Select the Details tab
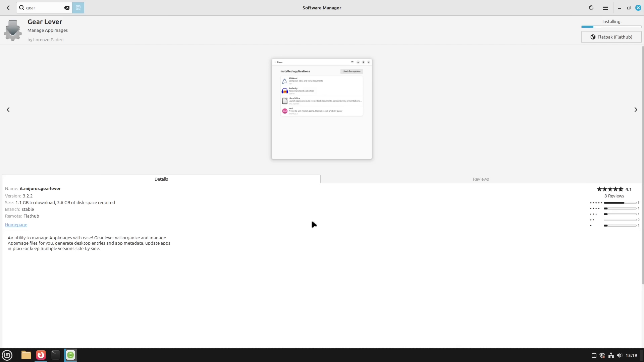This screenshot has height=362, width=644. pyautogui.click(x=161, y=179)
